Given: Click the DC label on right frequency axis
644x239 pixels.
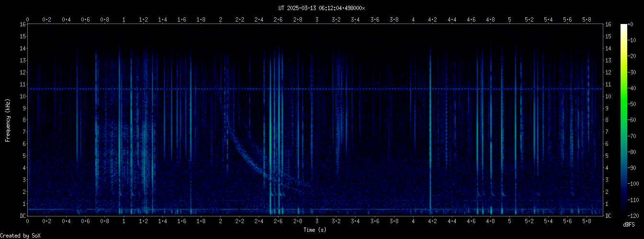Looking at the screenshot, I should pyautogui.click(x=609, y=216).
